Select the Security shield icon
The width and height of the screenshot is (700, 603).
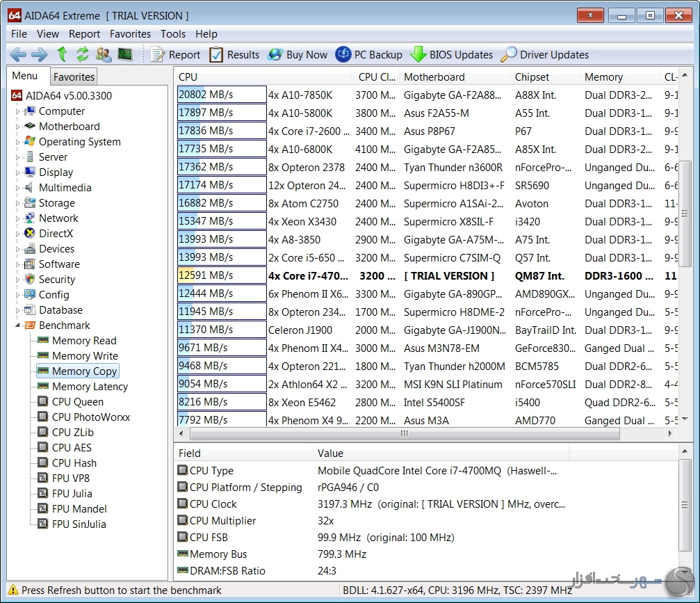click(29, 279)
